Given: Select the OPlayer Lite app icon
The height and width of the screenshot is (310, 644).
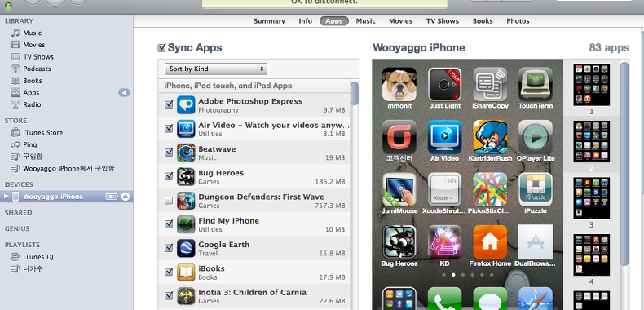Looking at the screenshot, I should click(535, 137).
